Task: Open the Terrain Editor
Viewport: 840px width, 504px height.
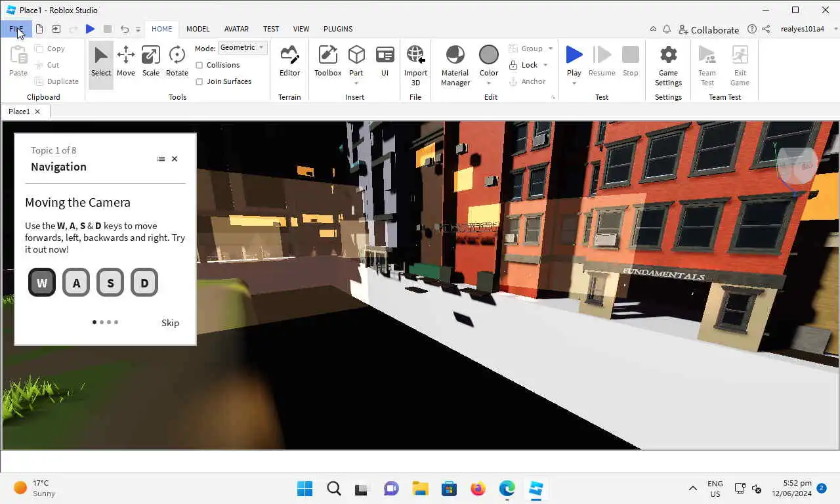Action: pos(289,61)
